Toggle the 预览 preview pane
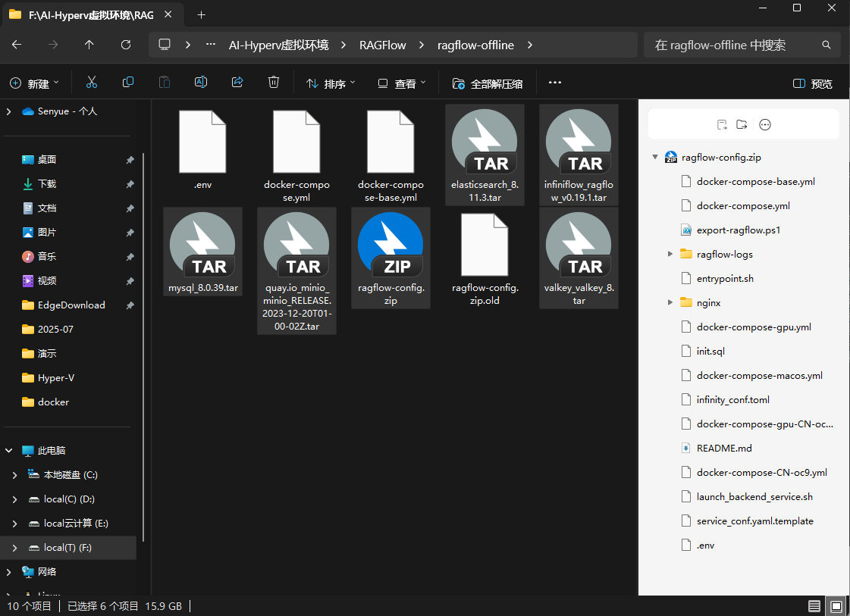Viewport: 850px width, 616px height. click(813, 83)
